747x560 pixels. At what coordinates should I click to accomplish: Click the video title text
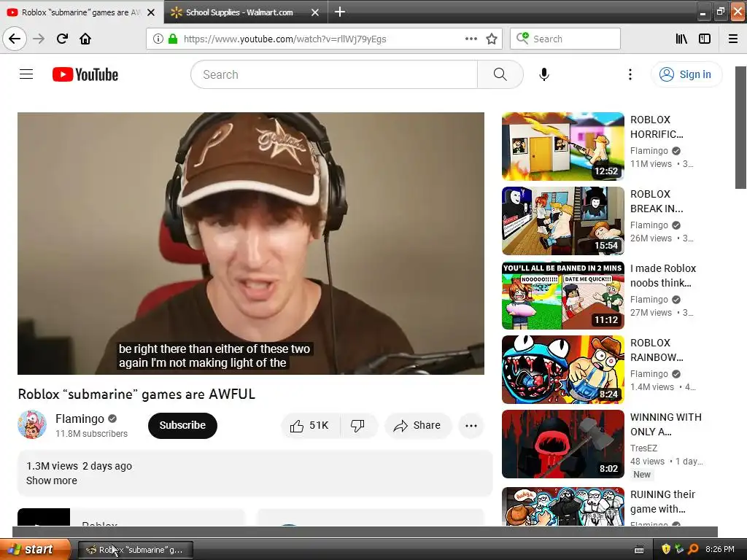(136, 394)
